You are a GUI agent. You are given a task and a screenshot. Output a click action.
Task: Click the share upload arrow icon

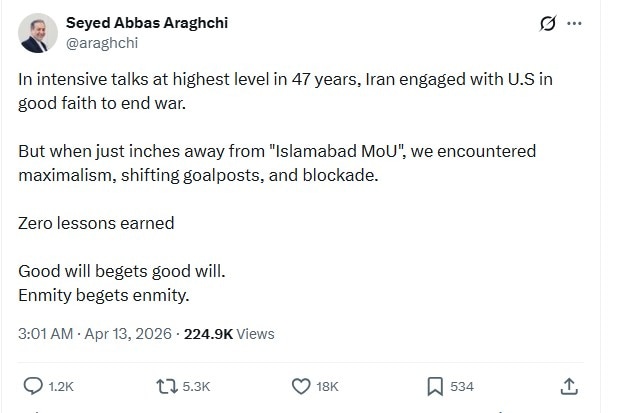coord(569,386)
